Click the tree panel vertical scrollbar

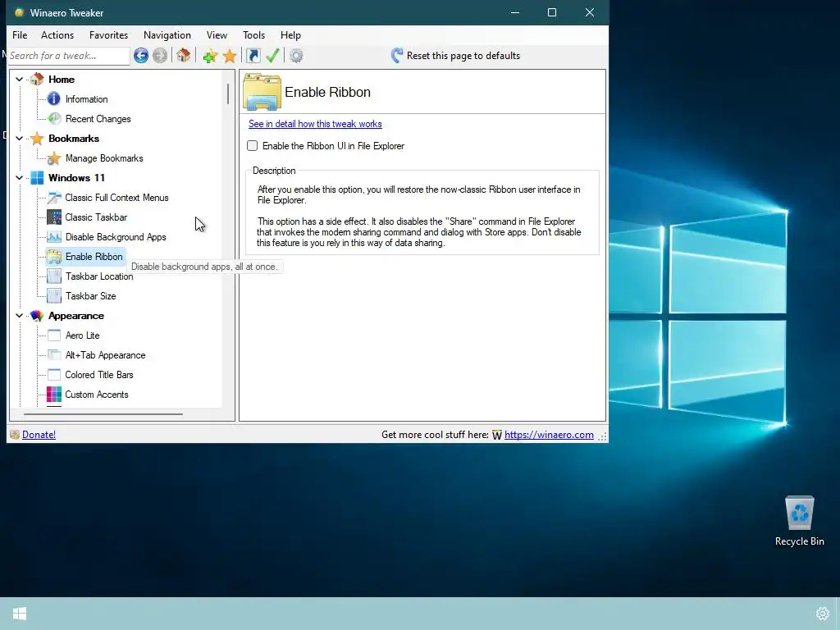(228, 94)
